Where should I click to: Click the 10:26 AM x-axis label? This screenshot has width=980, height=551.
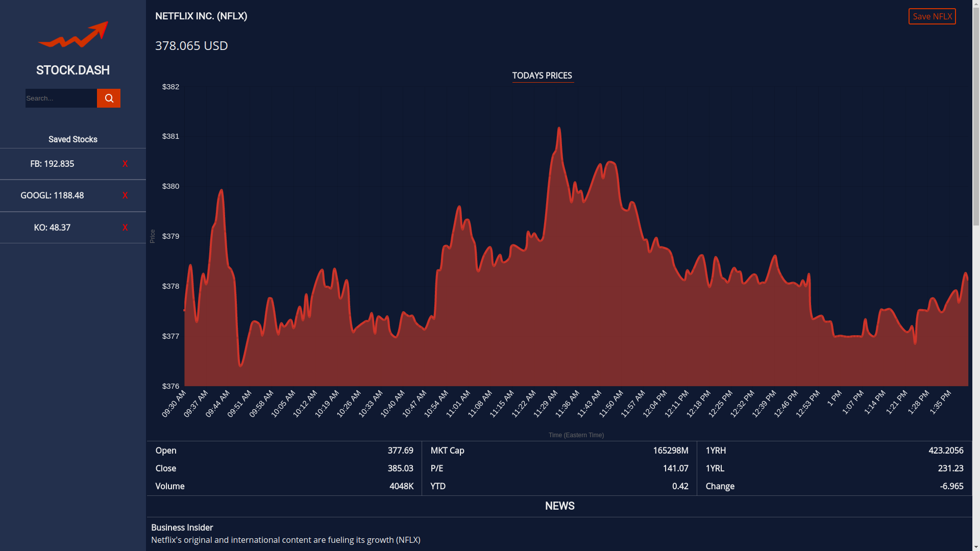349,404
